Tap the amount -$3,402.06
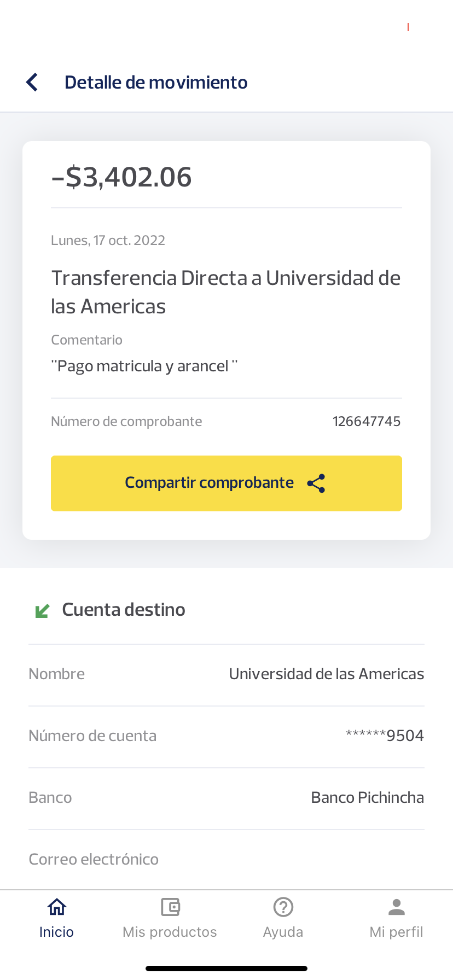The image size is (453, 980). (121, 177)
